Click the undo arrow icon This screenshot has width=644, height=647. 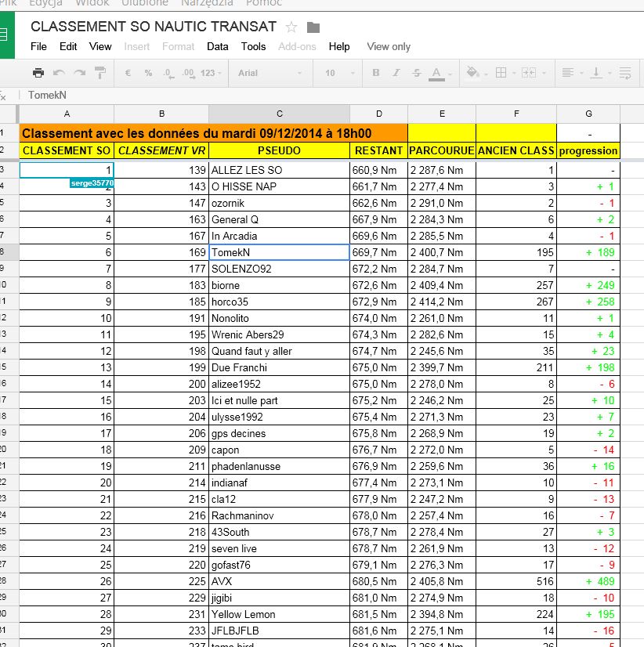click(59, 73)
